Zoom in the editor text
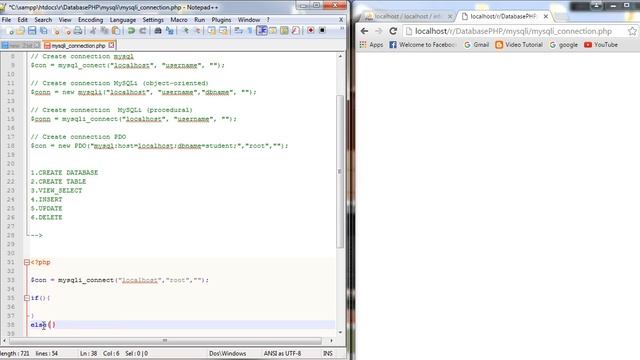Image resolution: width=640 pixels, height=360 pixels. [185, 31]
